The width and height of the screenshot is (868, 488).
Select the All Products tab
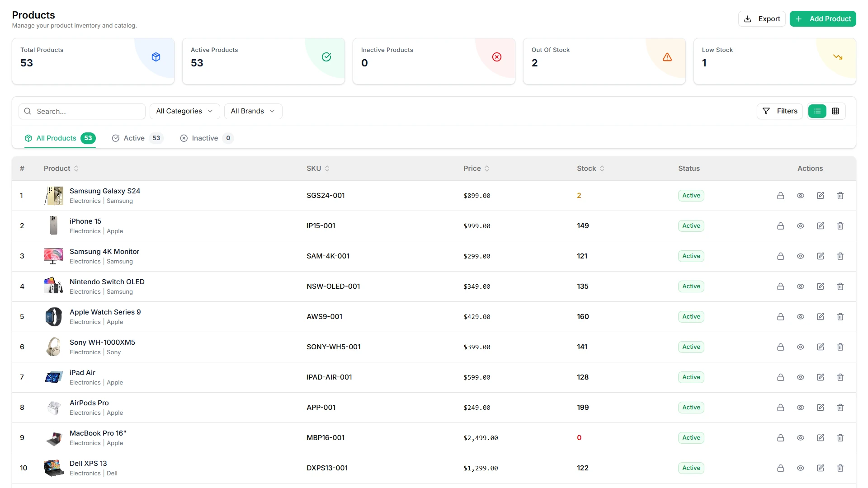(x=60, y=138)
